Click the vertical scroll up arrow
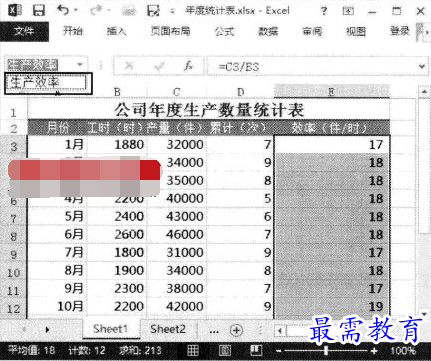The height and width of the screenshot is (361, 431). pyautogui.click(x=424, y=91)
